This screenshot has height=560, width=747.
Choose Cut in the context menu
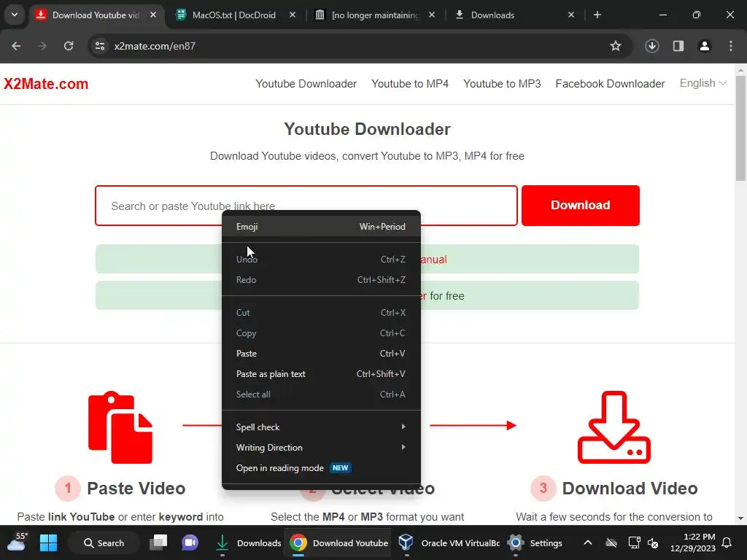321,313
